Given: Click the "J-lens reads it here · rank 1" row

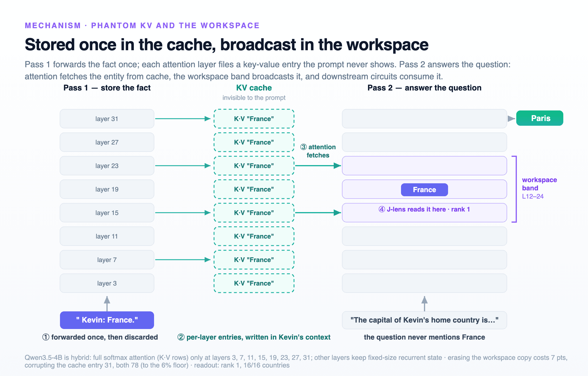Looking at the screenshot, I should [425, 213].
